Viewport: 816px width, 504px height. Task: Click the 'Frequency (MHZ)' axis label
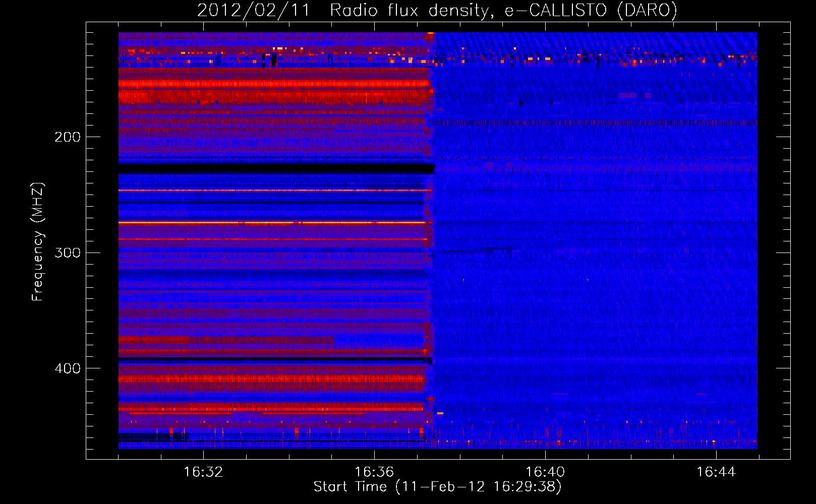(38, 242)
